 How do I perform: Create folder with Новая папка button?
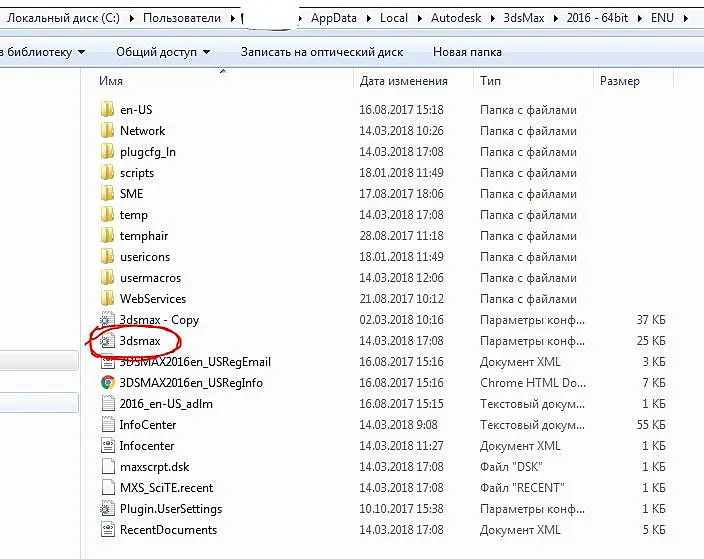pos(467,52)
